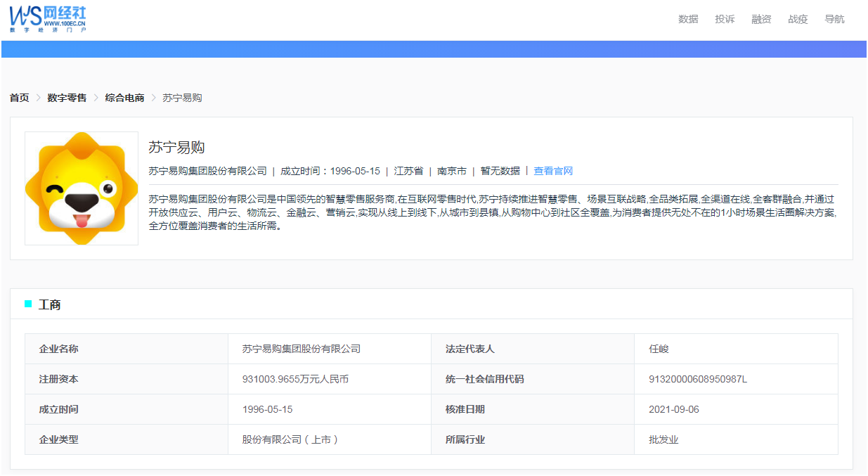This screenshot has width=868, height=476.
Task: Select the 所属行业 label cell
Action: coord(533,439)
